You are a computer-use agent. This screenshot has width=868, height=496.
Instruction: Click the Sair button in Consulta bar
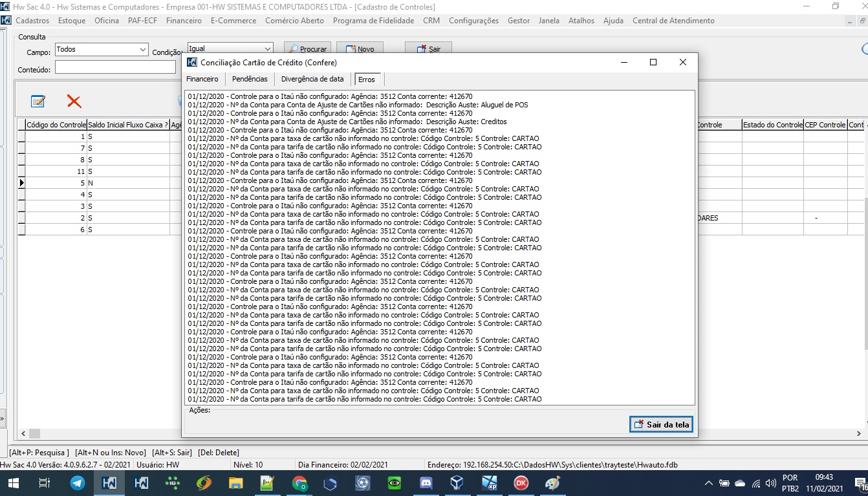click(428, 49)
